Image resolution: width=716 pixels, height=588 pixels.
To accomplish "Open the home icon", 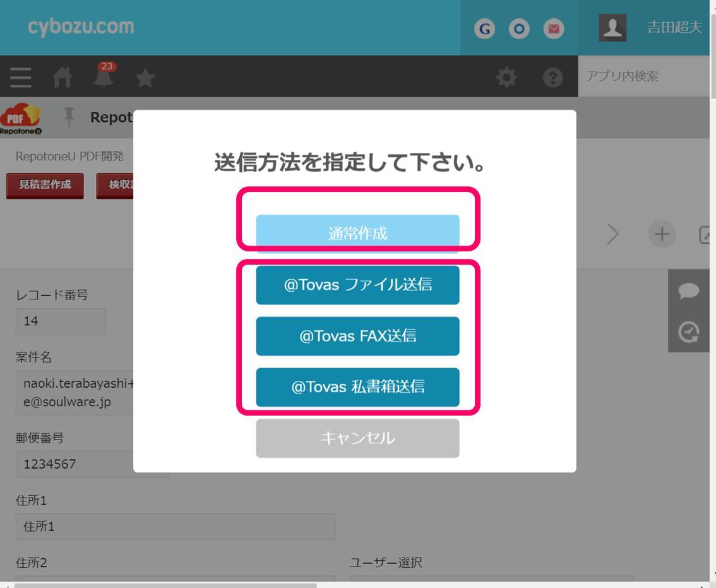I will click(62, 77).
